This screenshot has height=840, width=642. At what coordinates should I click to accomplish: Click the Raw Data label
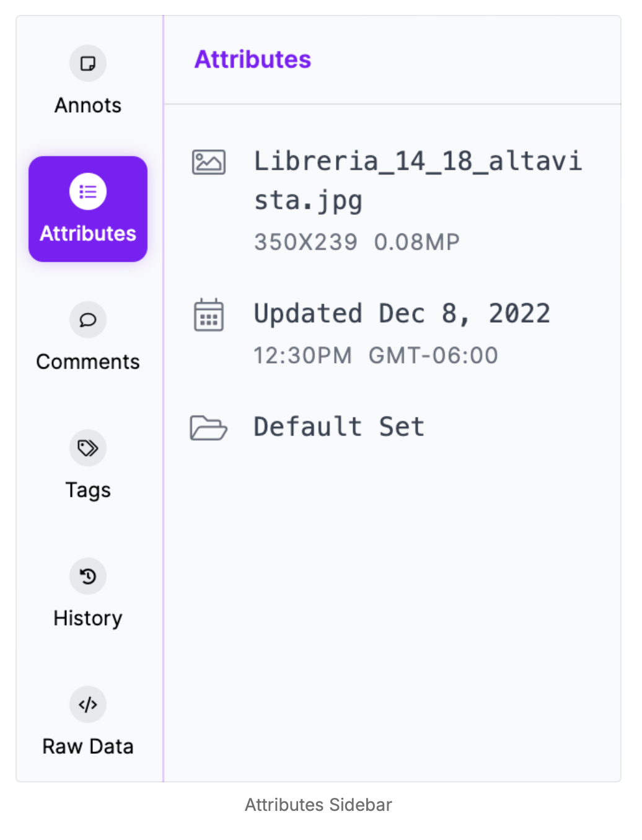tap(87, 746)
